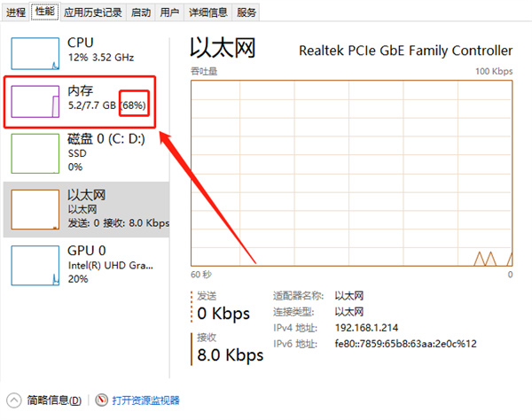
Task: Click the 8.0 Kbps receive value
Action: 230,355
